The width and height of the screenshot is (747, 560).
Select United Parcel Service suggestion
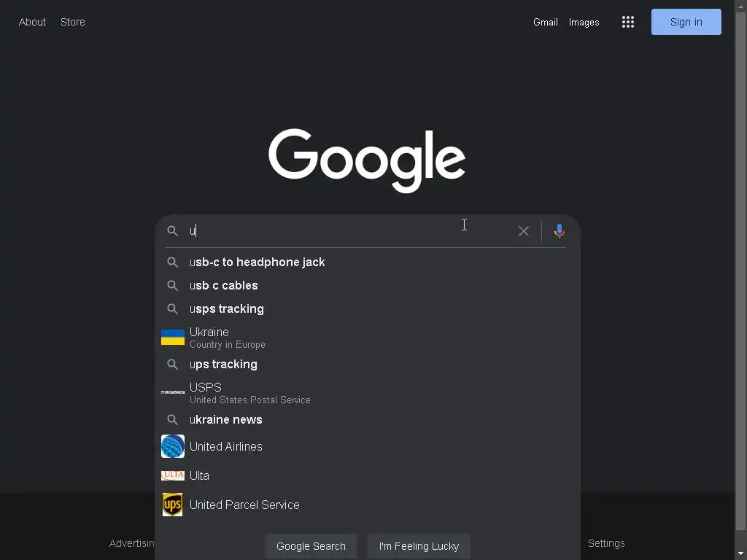(368, 505)
